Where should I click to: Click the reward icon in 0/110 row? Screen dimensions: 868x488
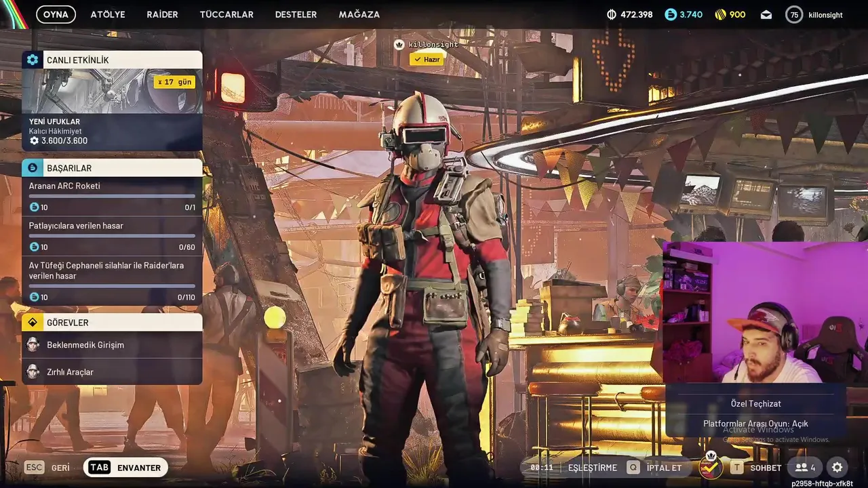(34, 297)
